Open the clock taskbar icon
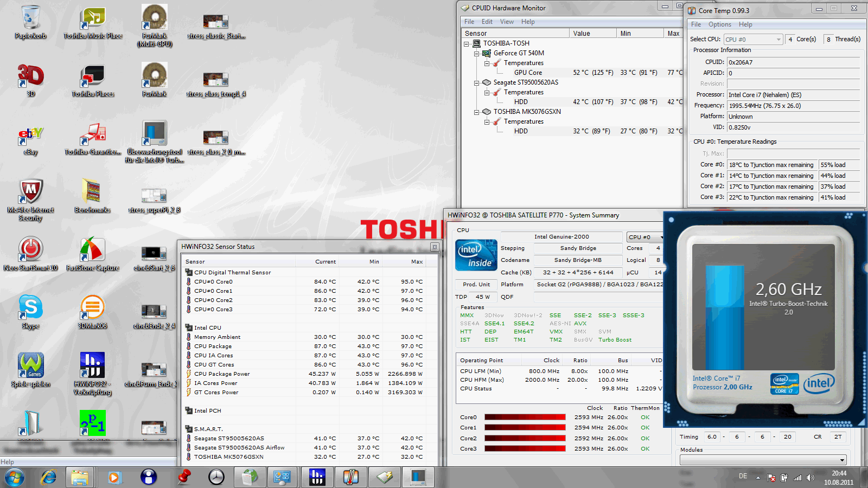 tap(216, 477)
